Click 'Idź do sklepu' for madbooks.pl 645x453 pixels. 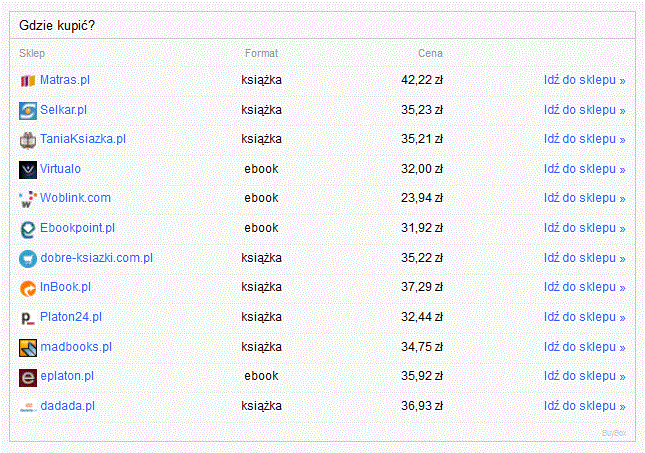pyautogui.click(x=585, y=347)
